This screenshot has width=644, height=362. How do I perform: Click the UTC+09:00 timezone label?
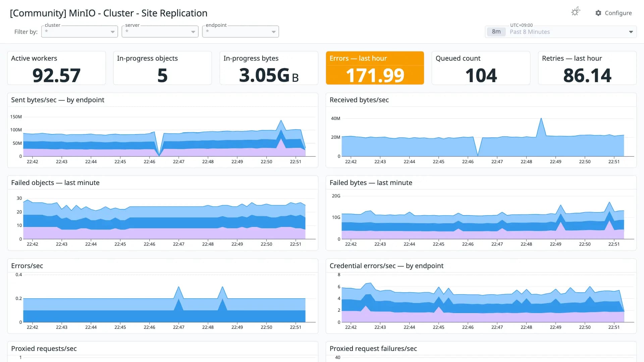(x=521, y=25)
